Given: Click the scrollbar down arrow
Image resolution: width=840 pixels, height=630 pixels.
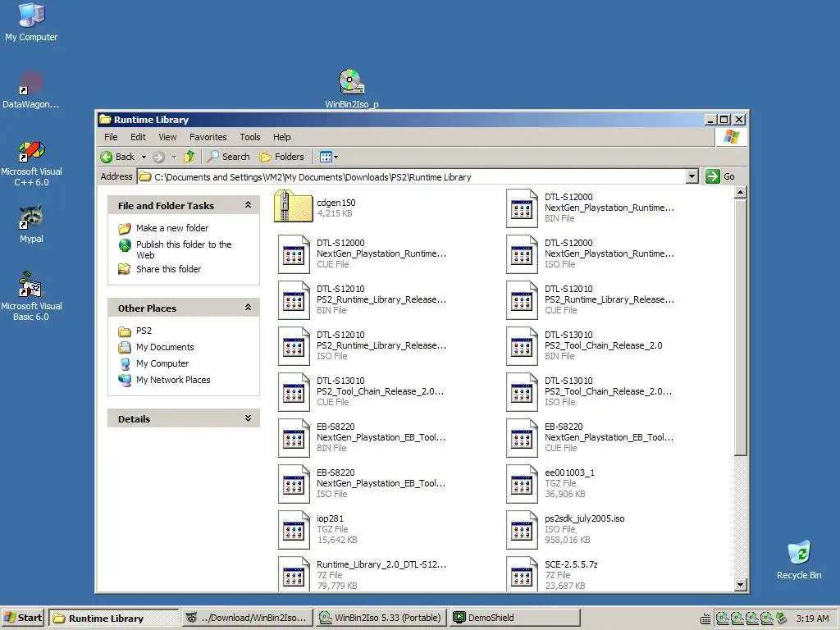Looking at the screenshot, I should coord(741,585).
